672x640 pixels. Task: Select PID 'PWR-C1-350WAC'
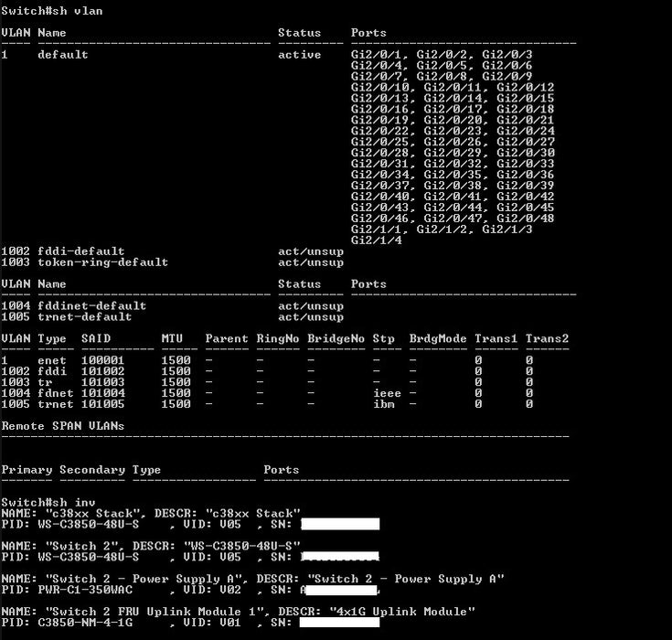click(85, 590)
